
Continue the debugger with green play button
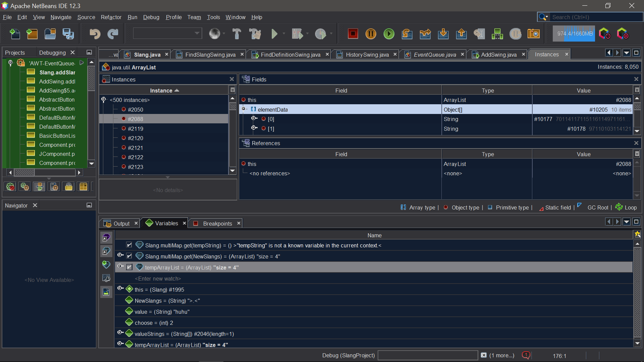click(x=389, y=34)
